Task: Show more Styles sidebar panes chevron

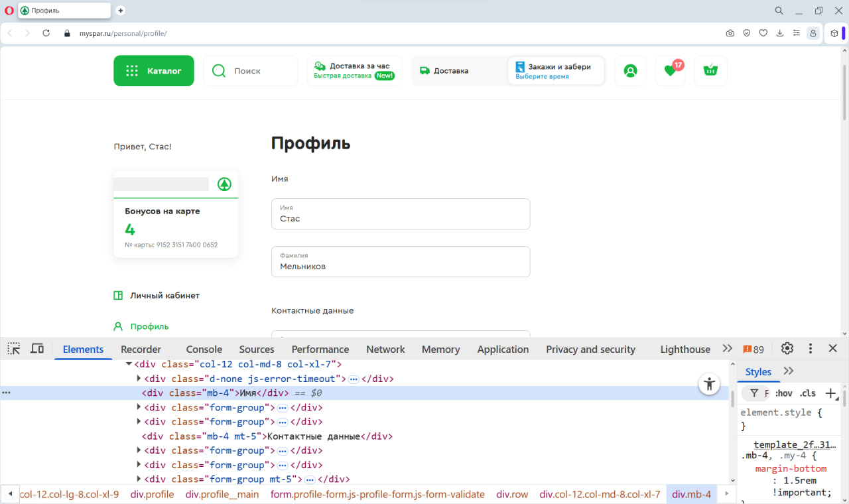Action: [x=789, y=371]
